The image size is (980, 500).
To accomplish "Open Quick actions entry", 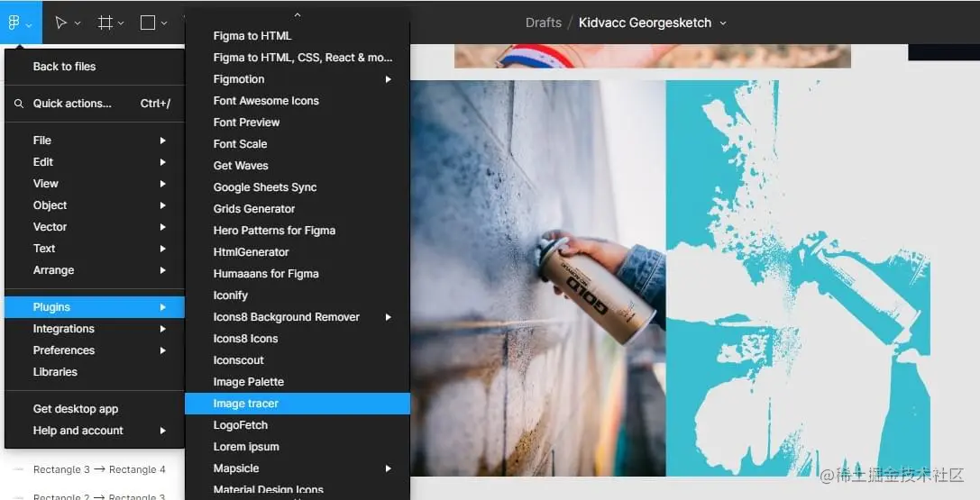I will pyautogui.click(x=95, y=104).
